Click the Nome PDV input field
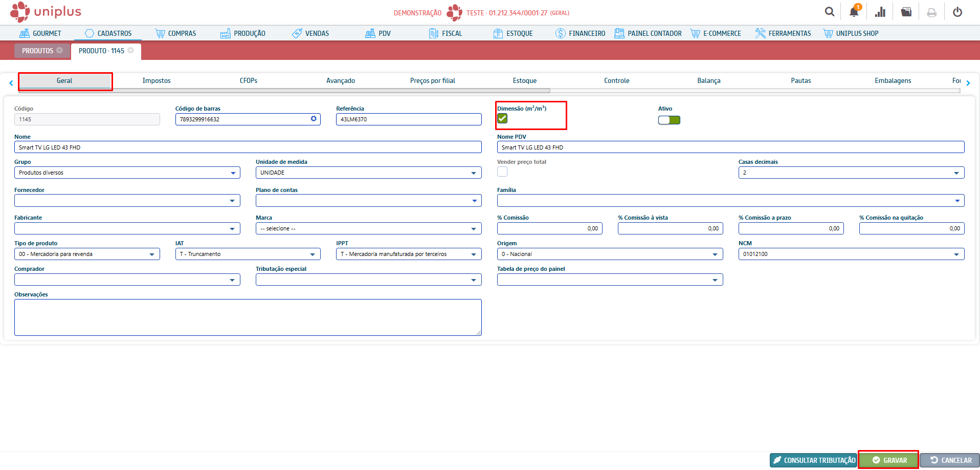Screen dimensions: 980x470 731,147
